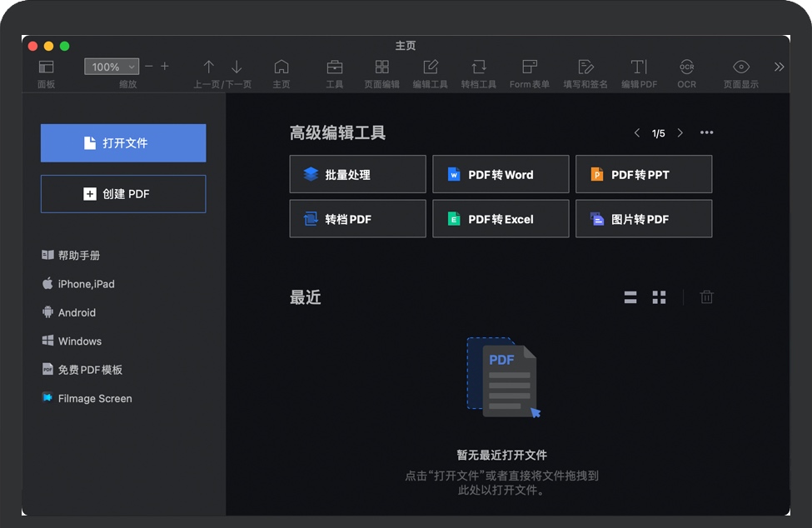
Task: Click the 高级编辑工具 heading
Action: click(x=337, y=133)
